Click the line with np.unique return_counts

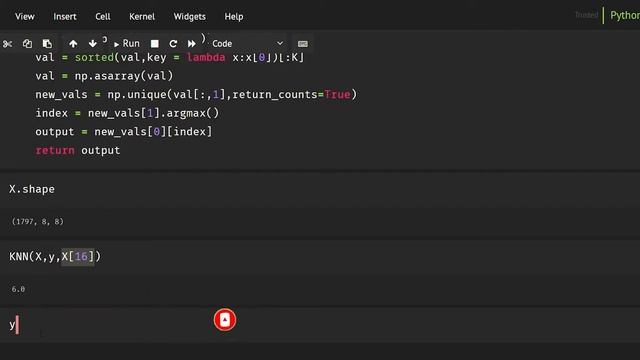(x=196, y=95)
